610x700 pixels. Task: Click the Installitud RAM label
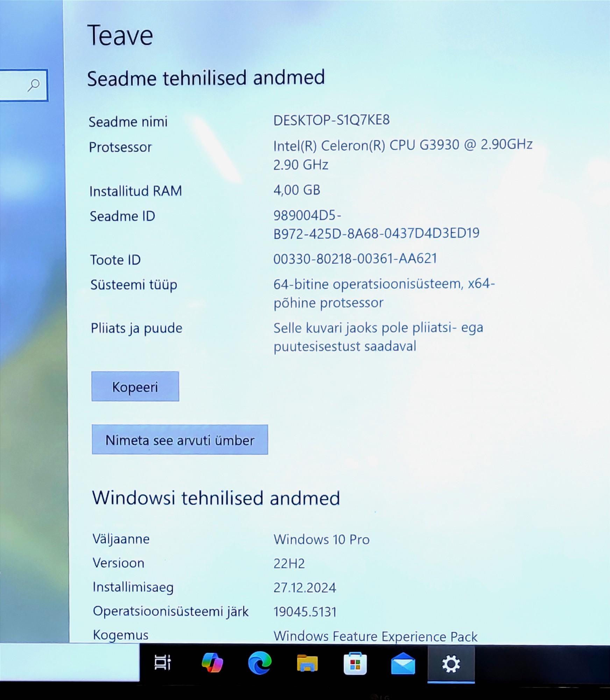pyautogui.click(x=136, y=191)
